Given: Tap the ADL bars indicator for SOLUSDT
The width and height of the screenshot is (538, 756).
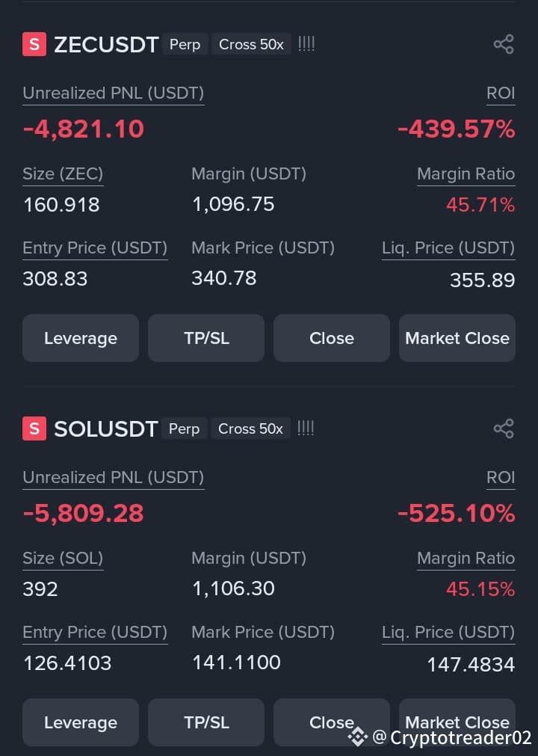Looking at the screenshot, I should 306,428.
